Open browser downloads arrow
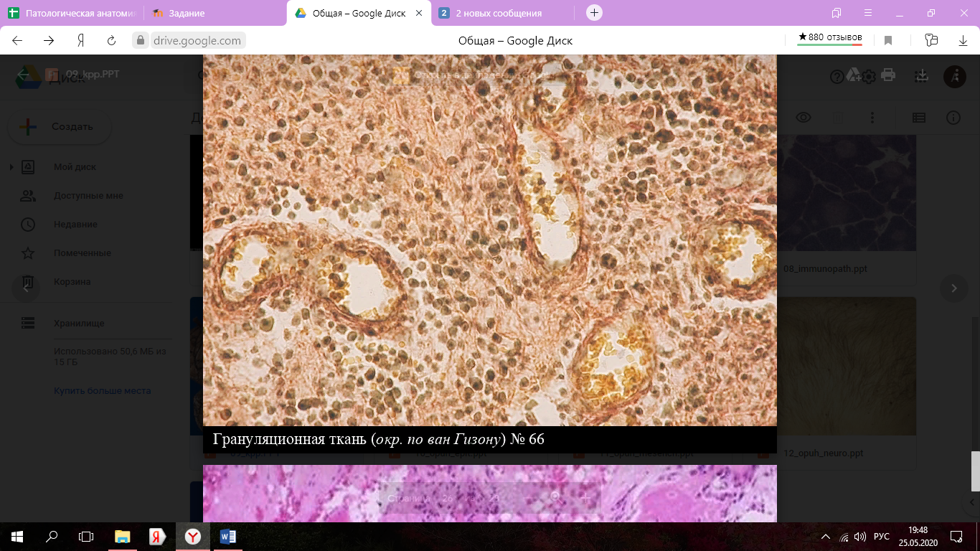 tap(963, 40)
